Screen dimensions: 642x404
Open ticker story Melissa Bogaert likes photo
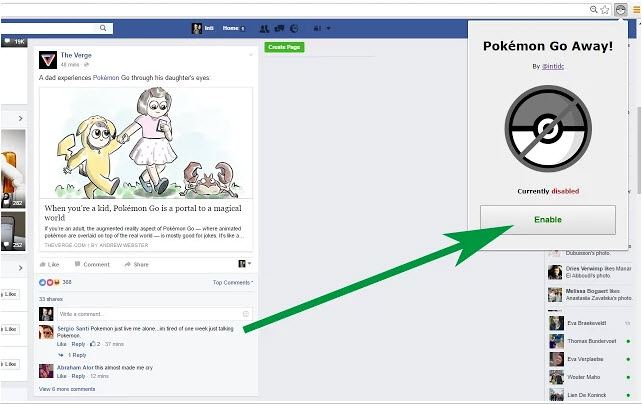(x=590, y=295)
